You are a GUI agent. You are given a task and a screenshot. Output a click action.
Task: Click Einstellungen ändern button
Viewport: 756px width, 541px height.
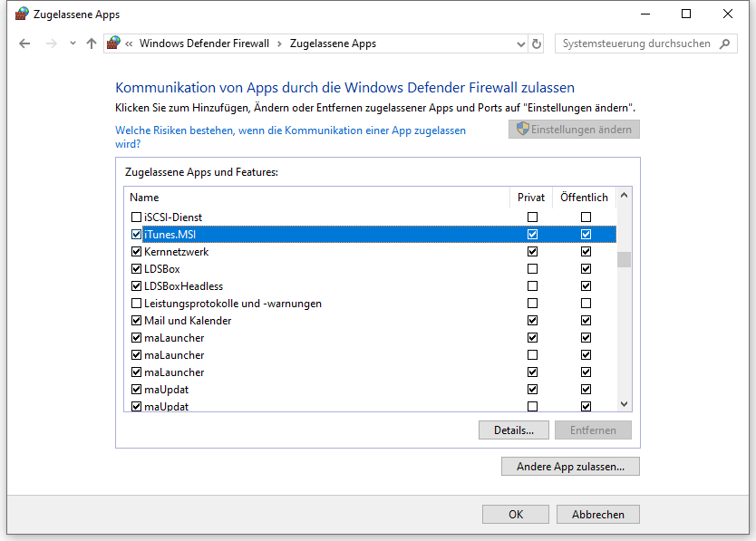[x=574, y=130]
